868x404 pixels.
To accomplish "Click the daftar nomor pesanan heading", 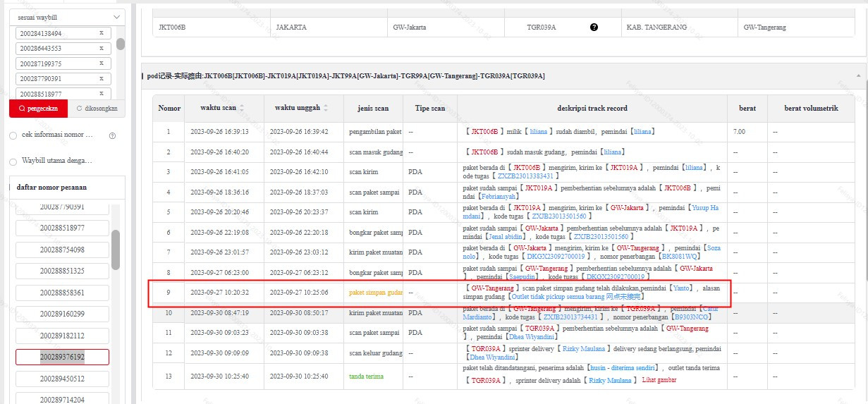I will click(x=51, y=188).
